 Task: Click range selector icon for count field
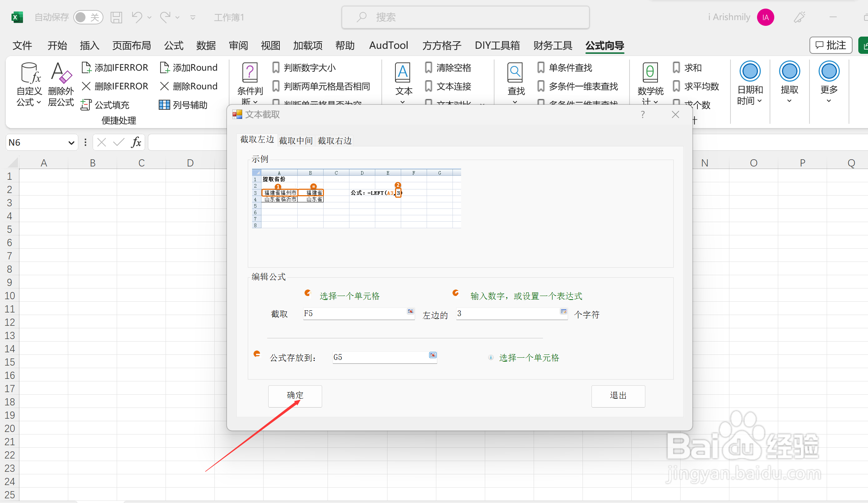pyautogui.click(x=563, y=311)
